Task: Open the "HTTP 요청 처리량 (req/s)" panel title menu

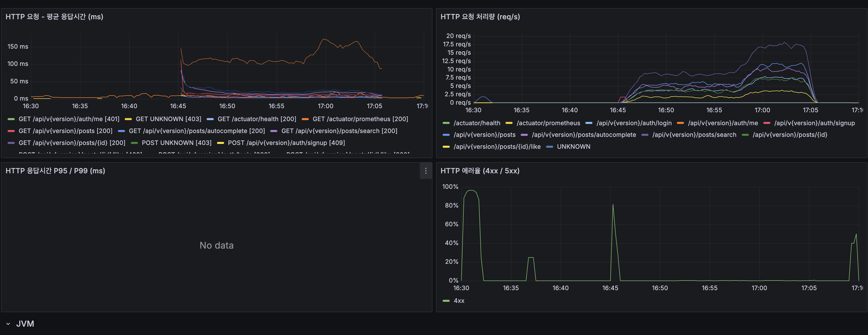Action: pos(480,16)
